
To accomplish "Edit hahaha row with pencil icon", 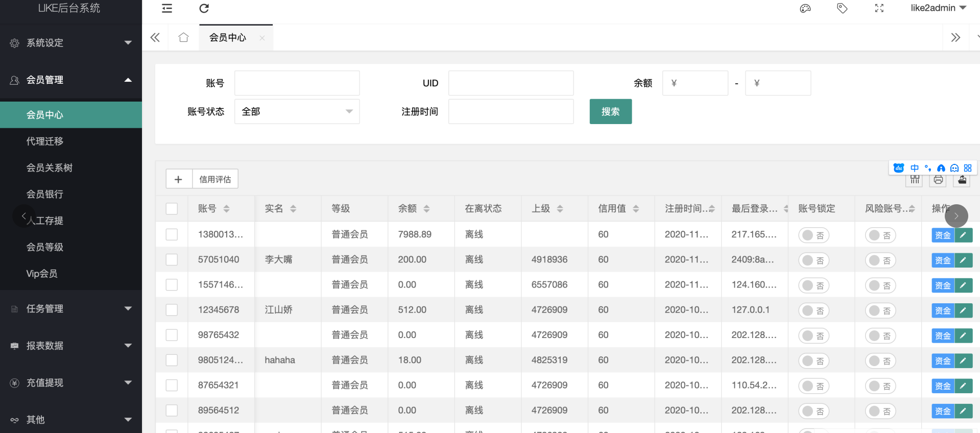I will (963, 361).
